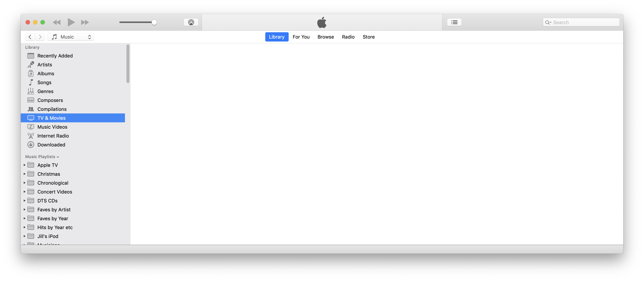Skip to next track
The image size is (644, 281).
[85, 22]
